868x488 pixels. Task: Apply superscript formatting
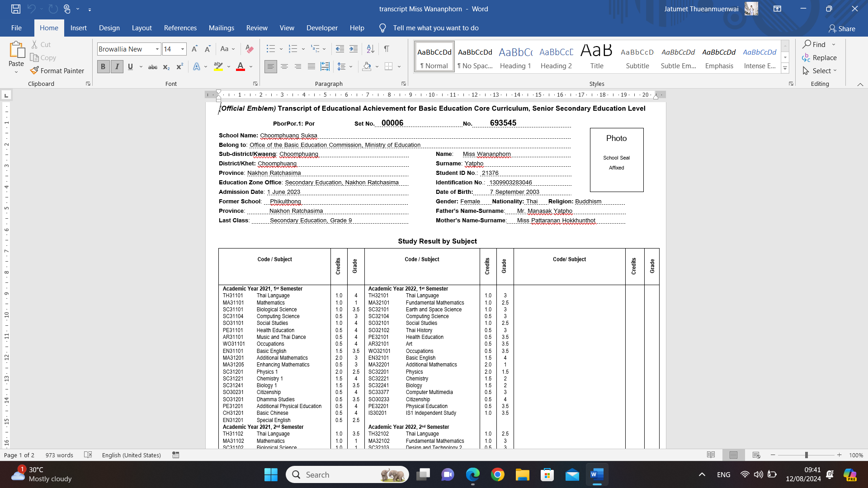click(x=179, y=67)
